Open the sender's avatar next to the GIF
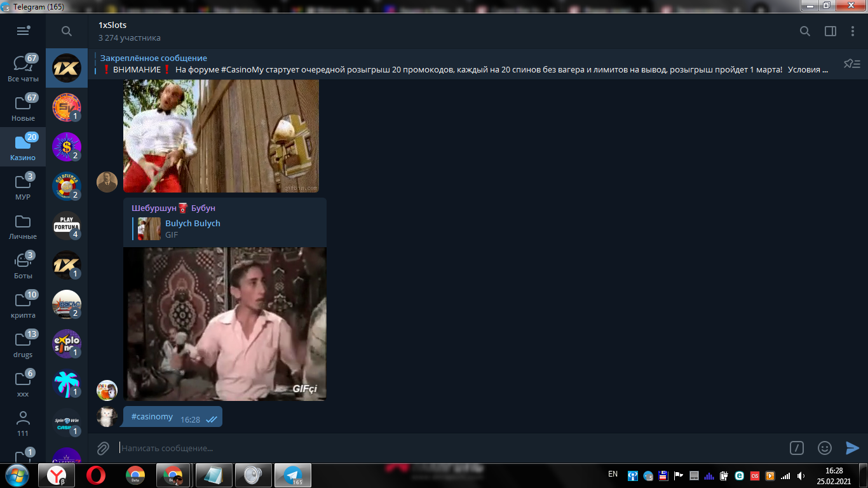This screenshot has height=488, width=868. point(107,391)
